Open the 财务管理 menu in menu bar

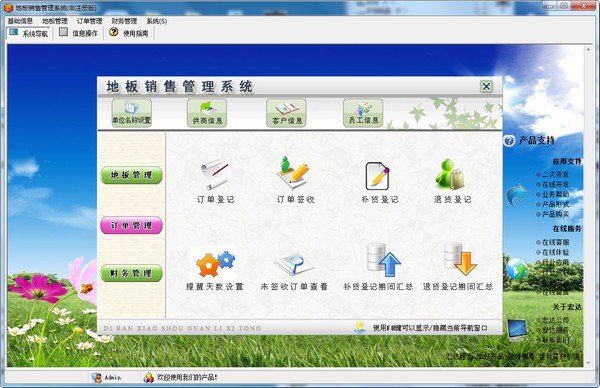coord(124,21)
